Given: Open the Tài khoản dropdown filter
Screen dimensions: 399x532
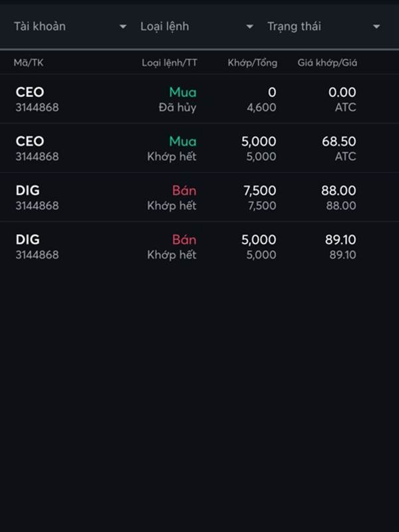Looking at the screenshot, I should pyautogui.click(x=70, y=27).
